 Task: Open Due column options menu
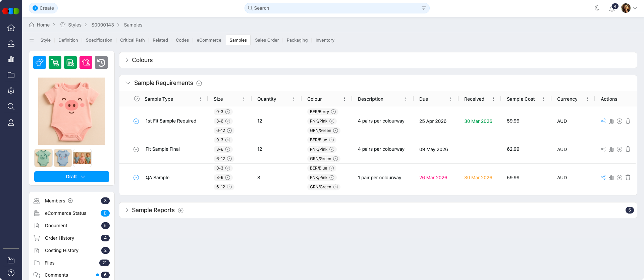(451, 99)
